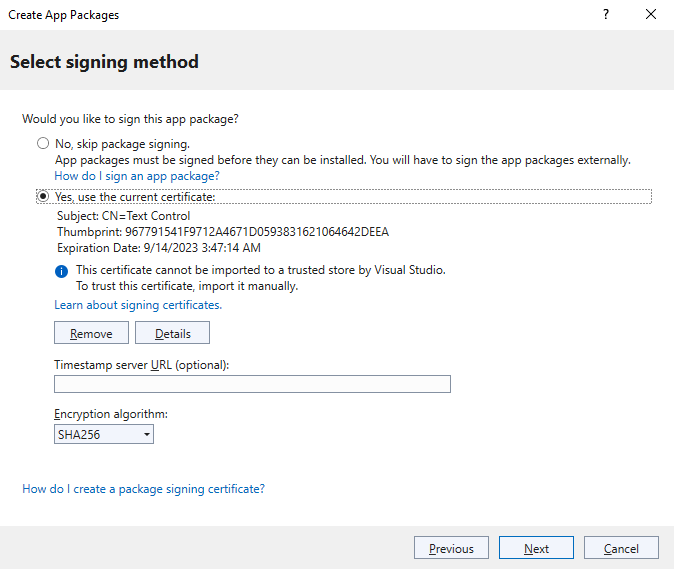View certificate Details button
The height and width of the screenshot is (569, 674).
pyautogui.click(x=172, y=333)
